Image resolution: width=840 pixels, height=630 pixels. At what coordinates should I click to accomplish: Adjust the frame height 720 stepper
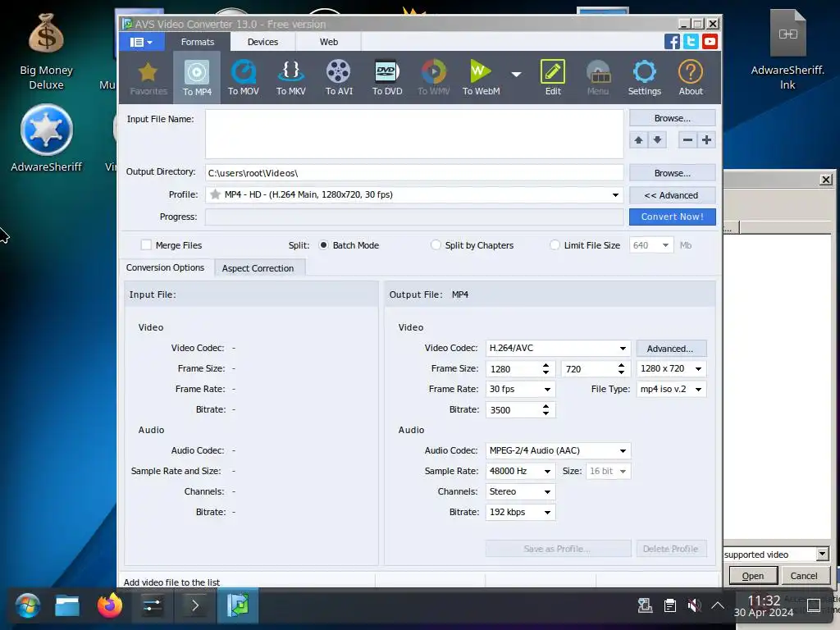(621, 368)
